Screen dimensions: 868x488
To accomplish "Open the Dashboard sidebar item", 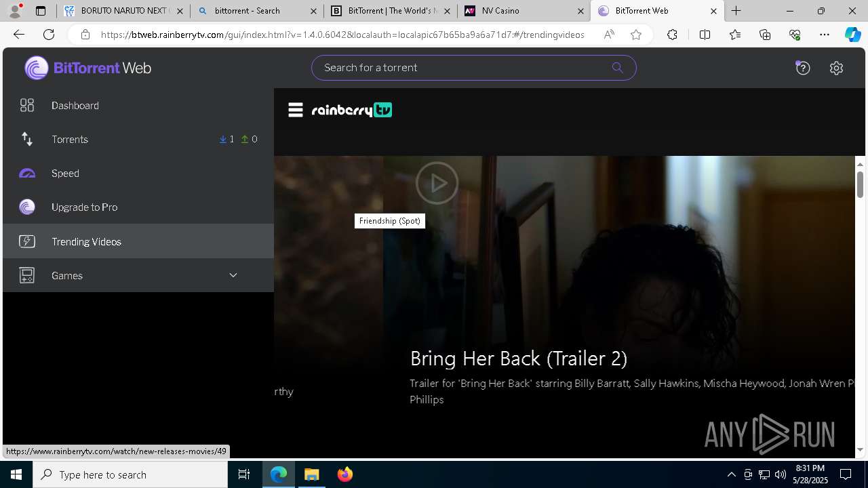I will tap(138, 105).
